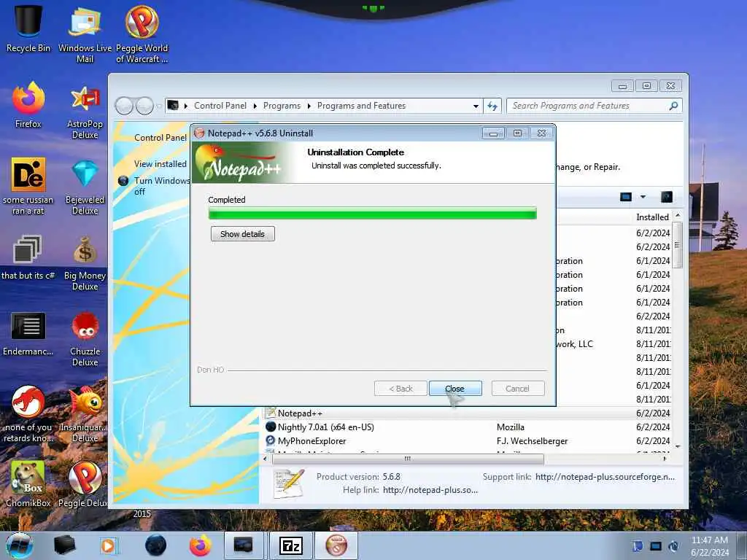Expand the view options dropdown arrow

point(643,197)
